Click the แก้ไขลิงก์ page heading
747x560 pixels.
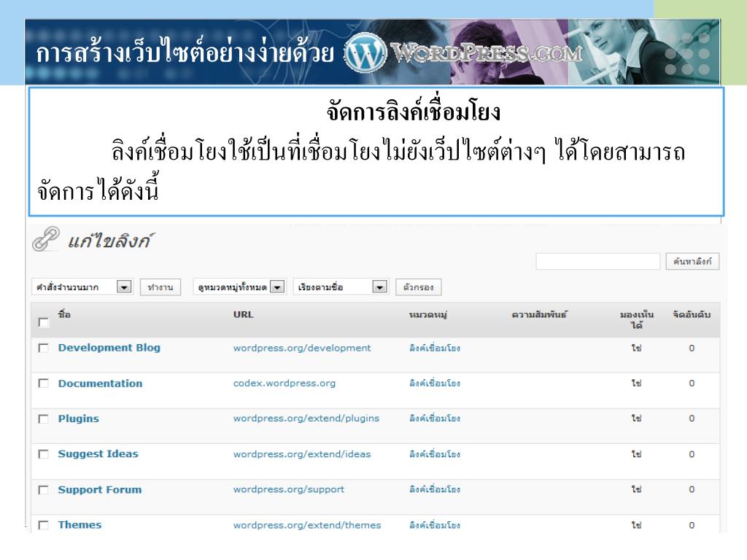pos(111,241)
